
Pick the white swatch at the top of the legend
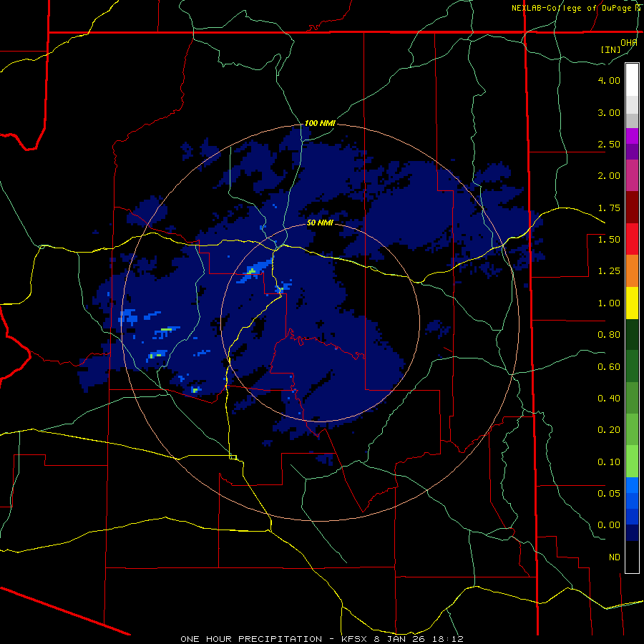point(632,80)
